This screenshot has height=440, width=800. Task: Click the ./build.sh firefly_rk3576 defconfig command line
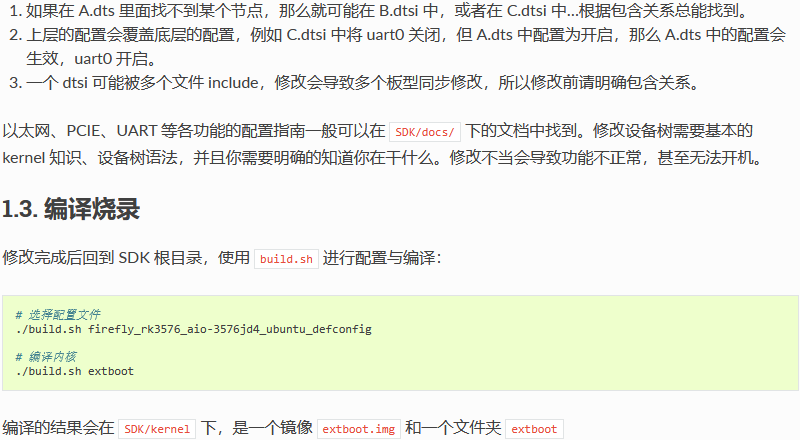click(x=194, y=329)
